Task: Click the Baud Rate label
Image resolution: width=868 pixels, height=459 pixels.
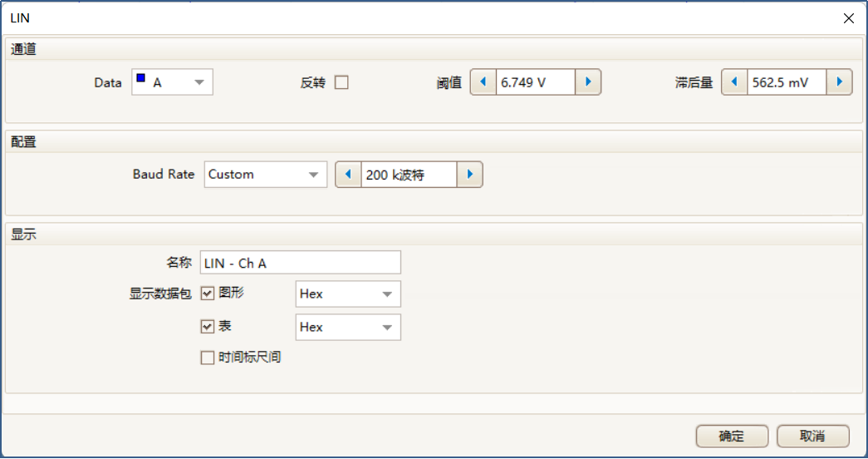Action: (164, 174)
